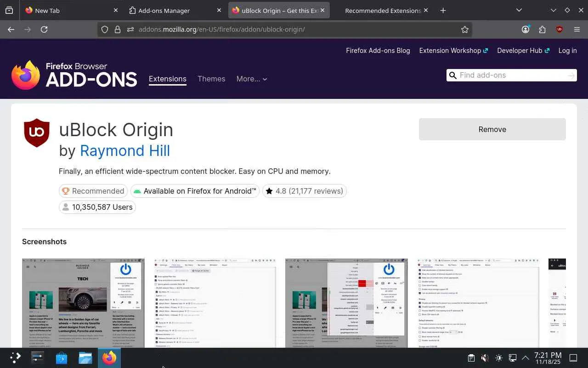Bookmark this page with the star icon
This screenshot has width=588, height=368.
point(465,29)
